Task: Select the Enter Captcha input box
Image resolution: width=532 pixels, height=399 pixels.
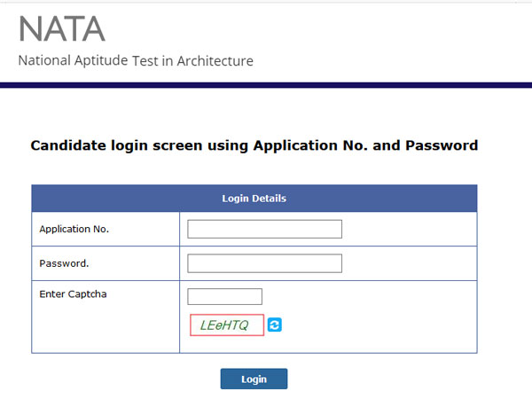Action: point(225,296)
